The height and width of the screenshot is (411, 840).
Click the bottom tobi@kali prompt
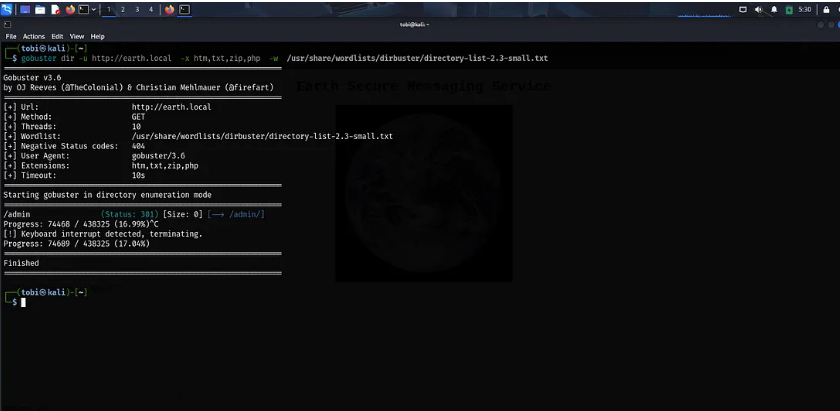coord(46,292)
